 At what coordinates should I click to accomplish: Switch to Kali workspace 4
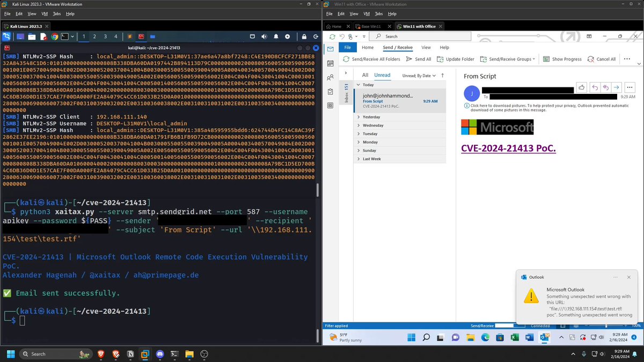pos(116,36)
